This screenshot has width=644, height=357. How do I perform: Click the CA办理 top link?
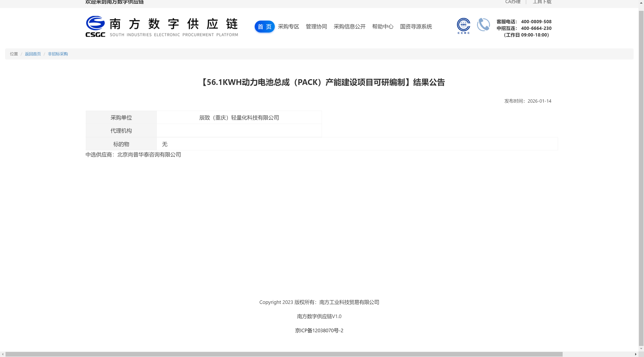pyautogui.click(x=512, y=2)
